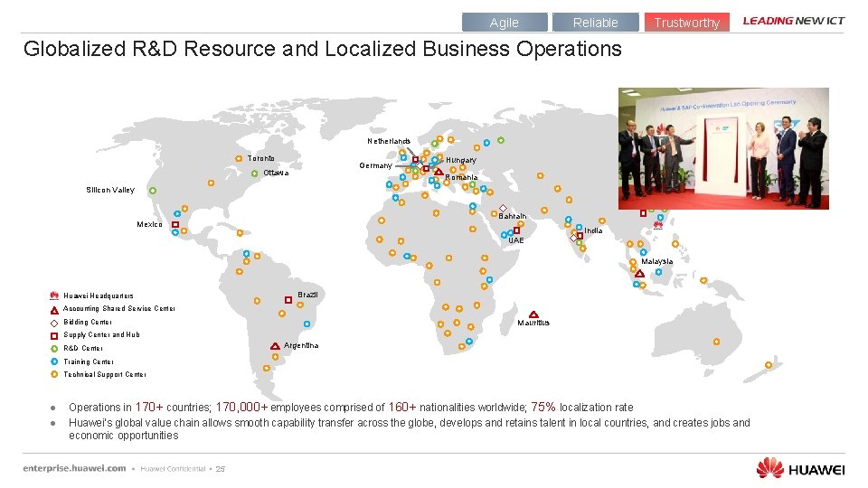Click the Mauritius map label

click(x=533, y=323)
